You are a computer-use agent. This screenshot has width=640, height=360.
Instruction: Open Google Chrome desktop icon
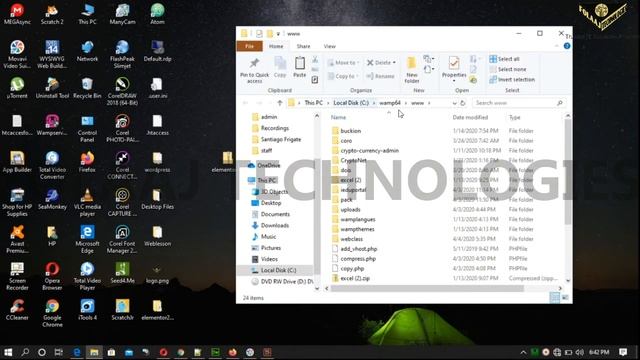tap(52, 313)
